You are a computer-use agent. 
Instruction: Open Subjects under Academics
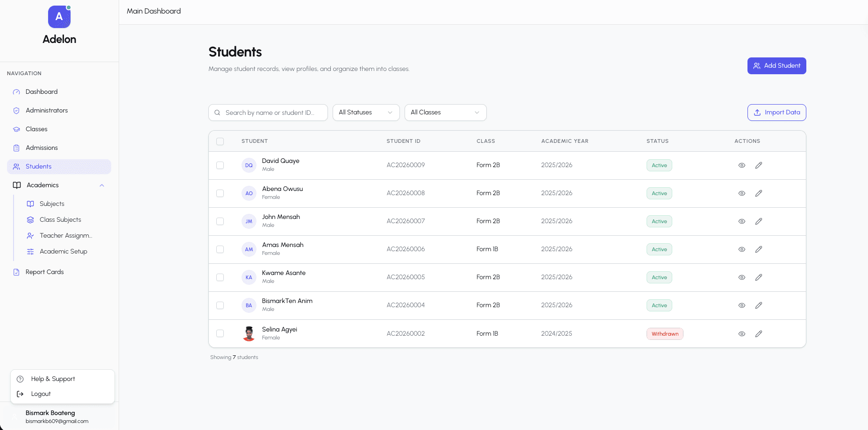click(x=66, y=204)
